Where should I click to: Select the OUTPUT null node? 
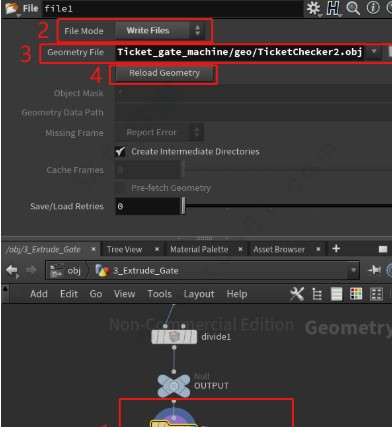click(174, 386)
